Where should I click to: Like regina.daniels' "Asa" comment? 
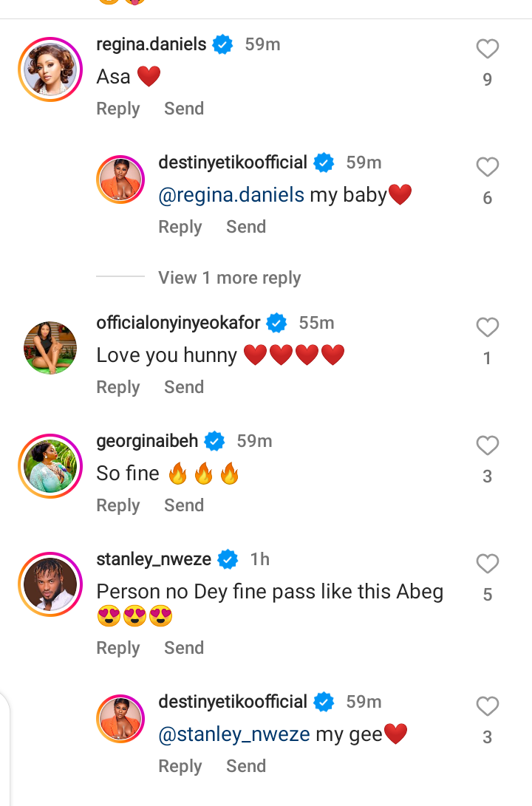point(487,49)
